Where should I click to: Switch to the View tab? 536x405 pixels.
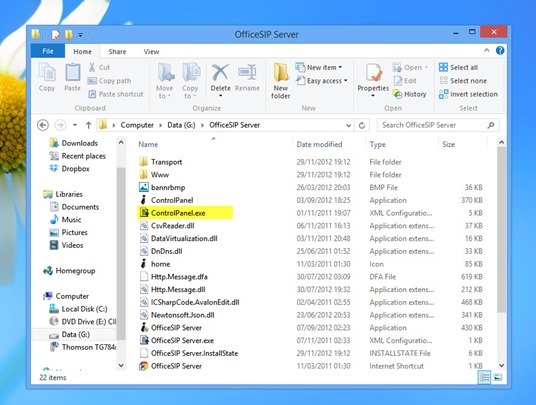[x=151, y=52]
